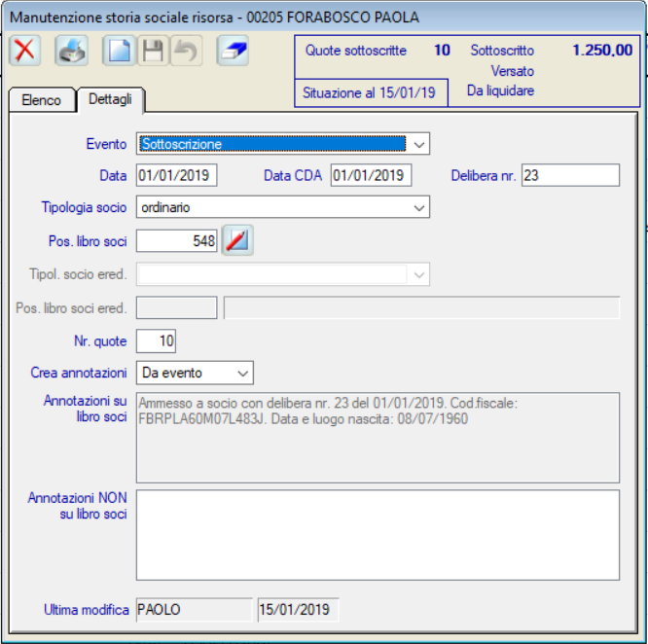Click the Annotazioni NON su libro soci box
648x644 pixels.
[378, 535]
